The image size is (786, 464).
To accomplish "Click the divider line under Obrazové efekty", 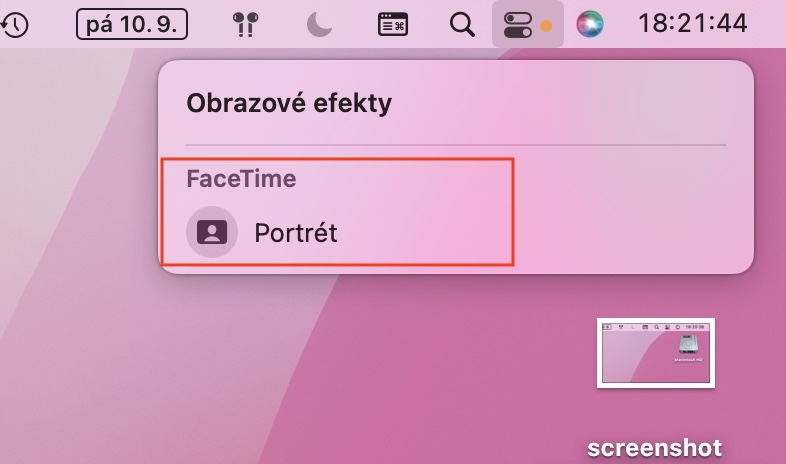I will click(455, 145).
